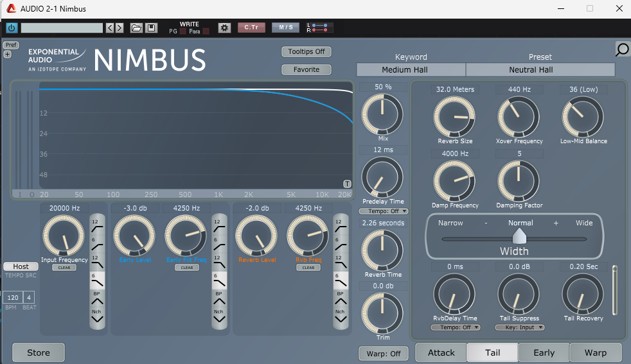Open Predelay Time Tempo: Off dropdown
631x364 pixels.
pos(384,211)
